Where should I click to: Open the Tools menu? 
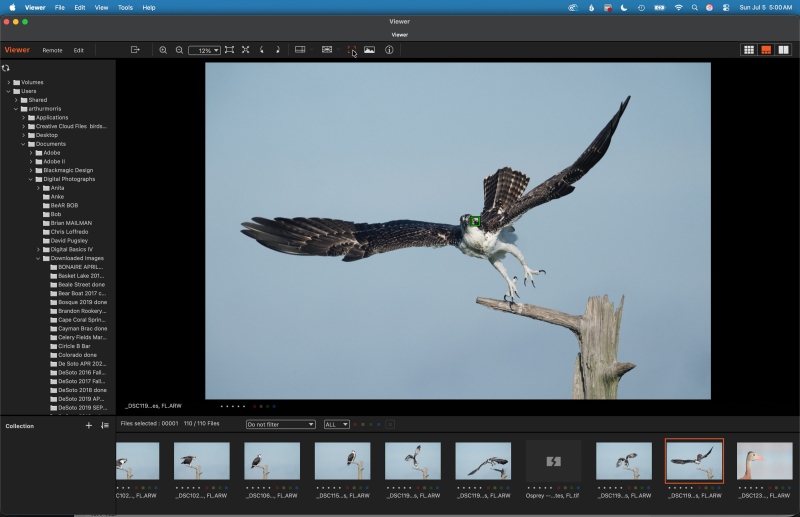(x=125, y=8)
